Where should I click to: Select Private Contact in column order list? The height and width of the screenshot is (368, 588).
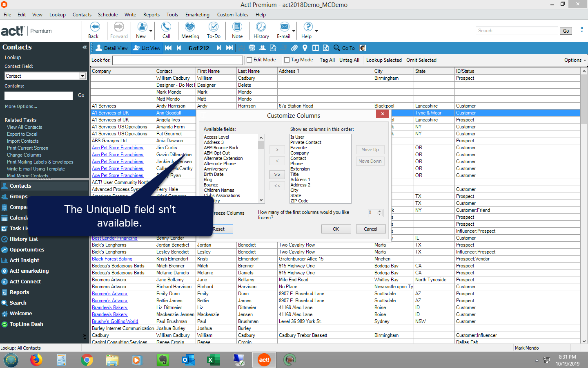tap(306, 142)
